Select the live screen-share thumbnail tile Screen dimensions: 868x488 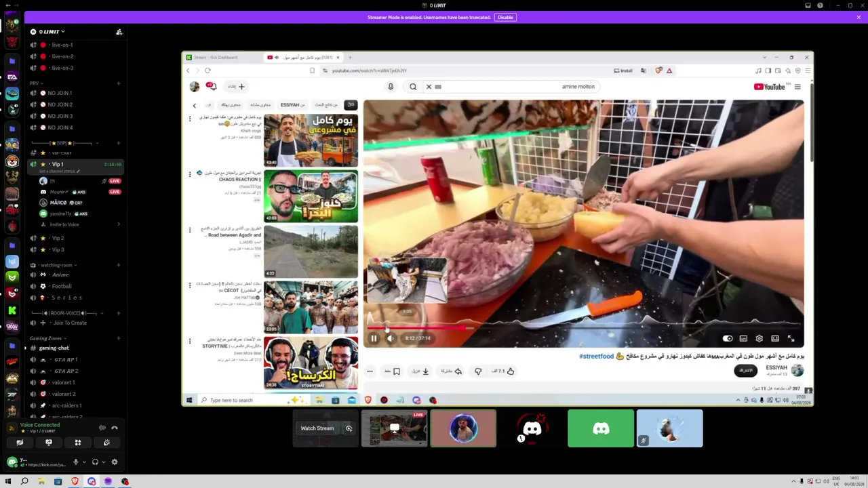pyautogui.click(x=394, y=428)
